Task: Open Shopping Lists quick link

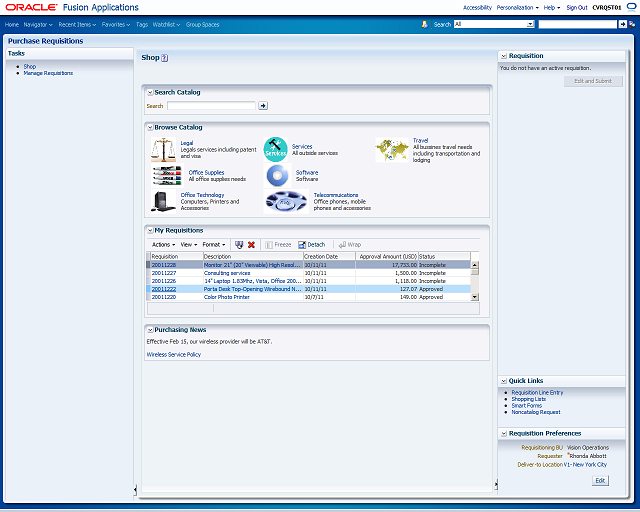Action: click(x=529, y=399)
